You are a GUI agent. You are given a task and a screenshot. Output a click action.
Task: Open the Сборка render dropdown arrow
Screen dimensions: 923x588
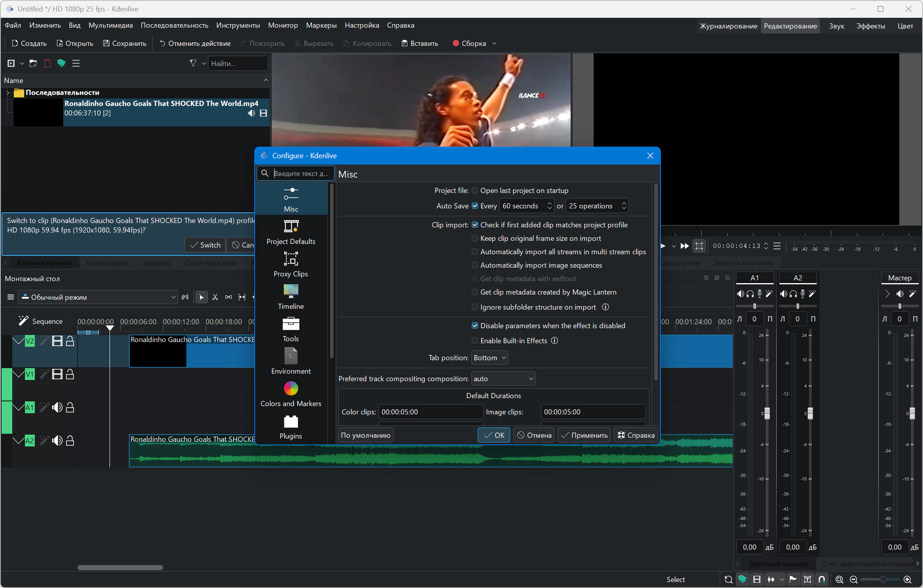coord(494,43)
